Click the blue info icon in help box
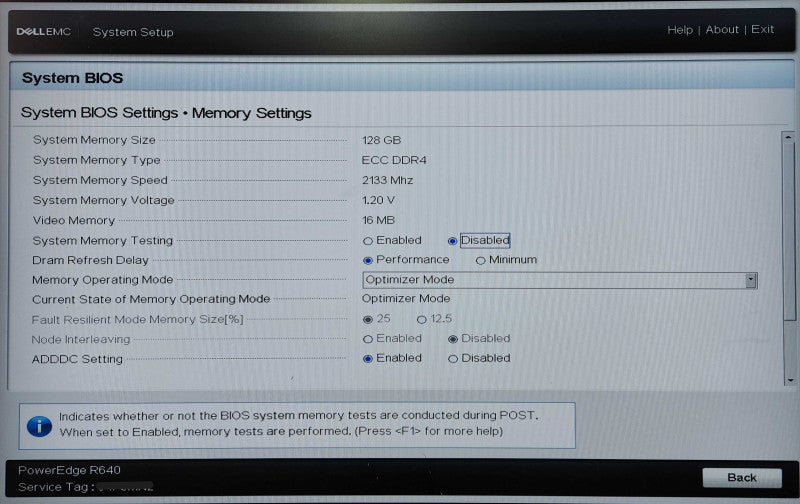The image size is (800, 504). click(x=39, y=426)
